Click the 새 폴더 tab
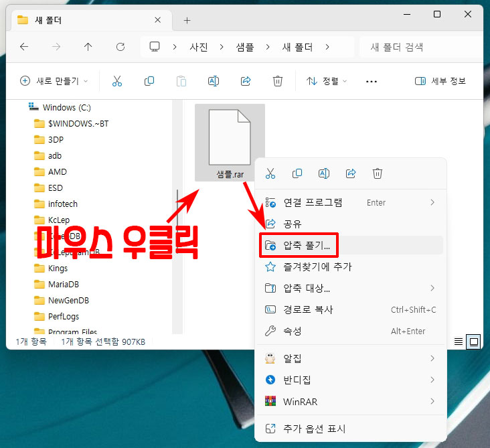 click(x=91, y=20)
